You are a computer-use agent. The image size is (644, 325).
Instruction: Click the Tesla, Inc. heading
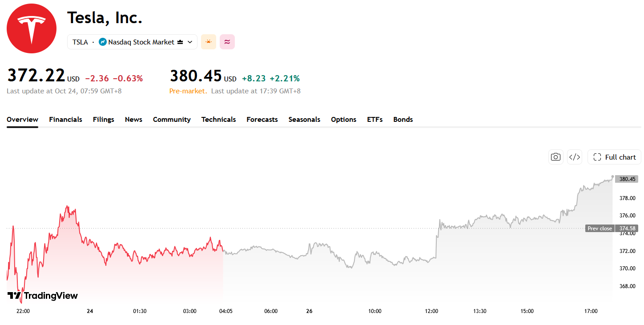click(105, 17)
